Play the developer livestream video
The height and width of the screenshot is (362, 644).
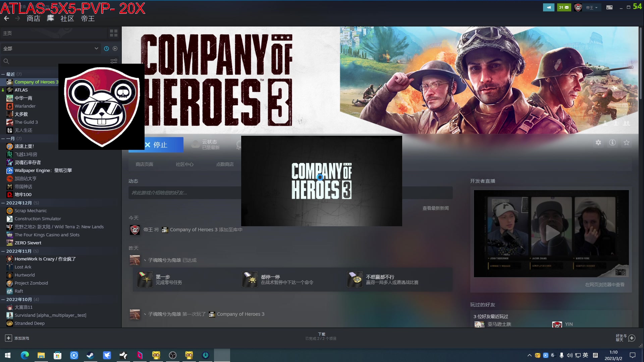[x=551, y=233]
